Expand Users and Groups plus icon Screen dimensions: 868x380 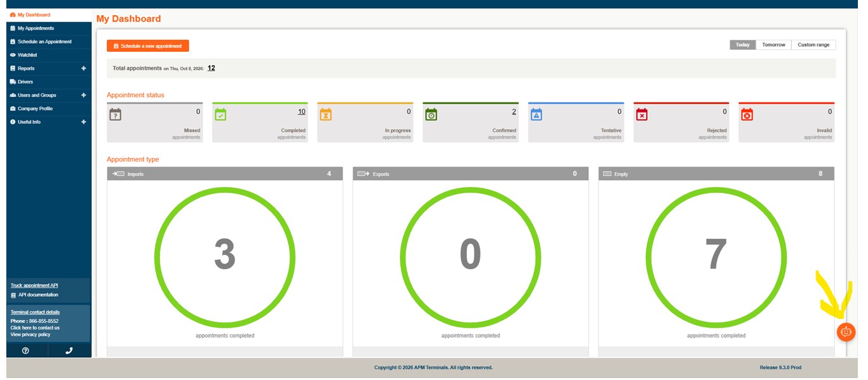point(84,95)
